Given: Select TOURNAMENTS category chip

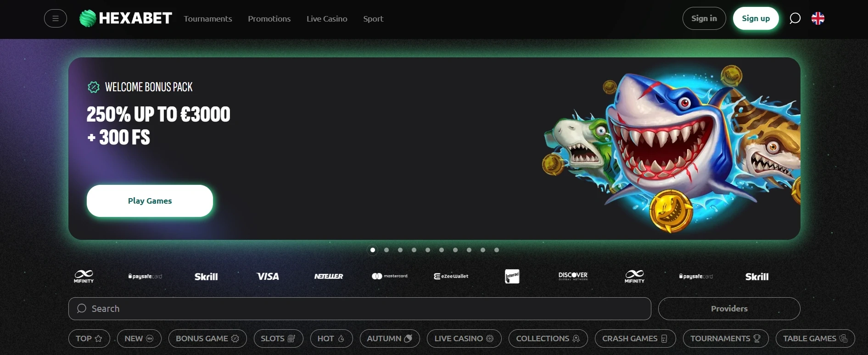Looking at the screenshot, I should pos(726,338).
